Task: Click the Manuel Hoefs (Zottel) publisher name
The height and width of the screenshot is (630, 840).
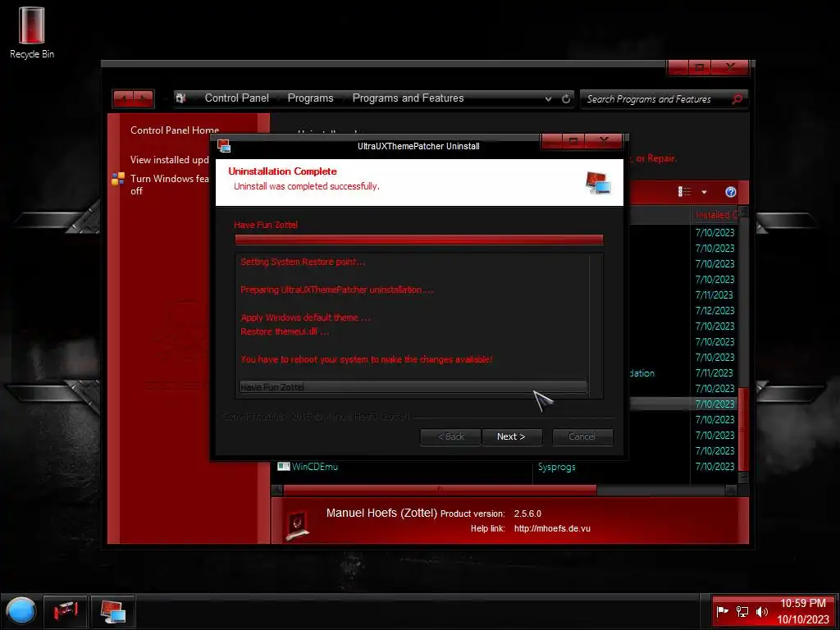Action: (x=381, y=513)
